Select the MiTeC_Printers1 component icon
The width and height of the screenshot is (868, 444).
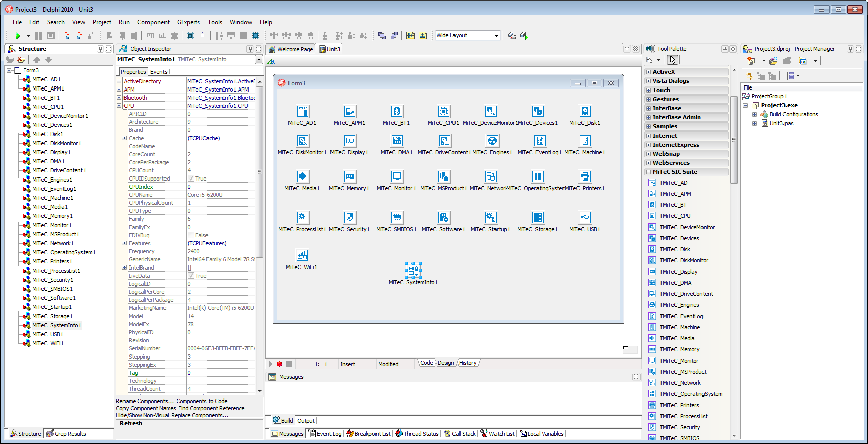point(585,176)
